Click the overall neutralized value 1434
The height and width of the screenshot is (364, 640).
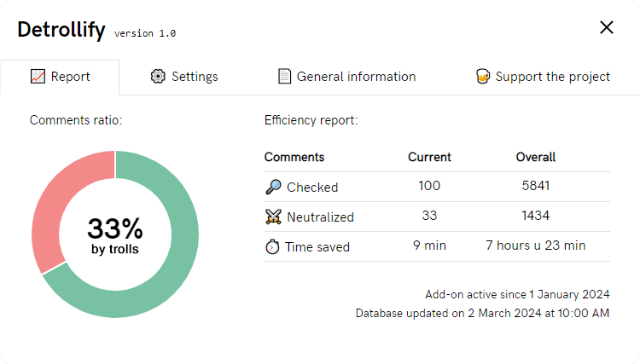coord(535,216)
